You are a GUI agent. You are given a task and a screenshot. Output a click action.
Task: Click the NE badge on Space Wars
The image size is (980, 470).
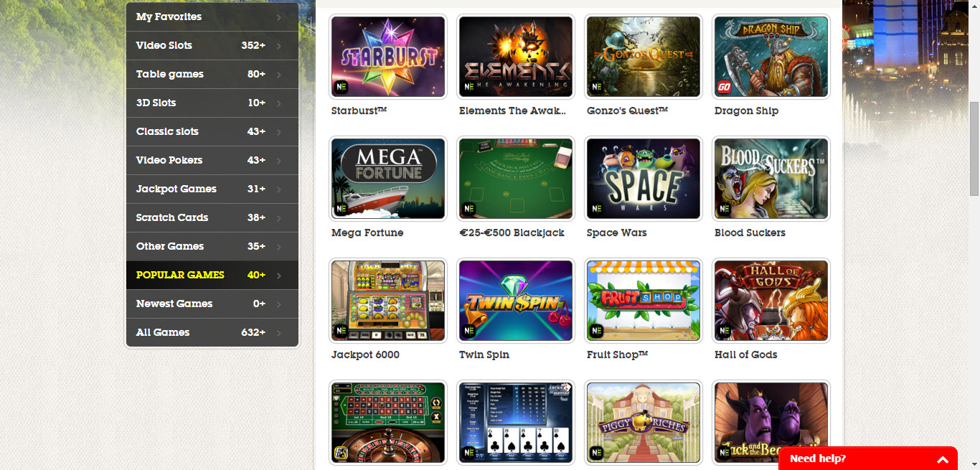[596, 210]
